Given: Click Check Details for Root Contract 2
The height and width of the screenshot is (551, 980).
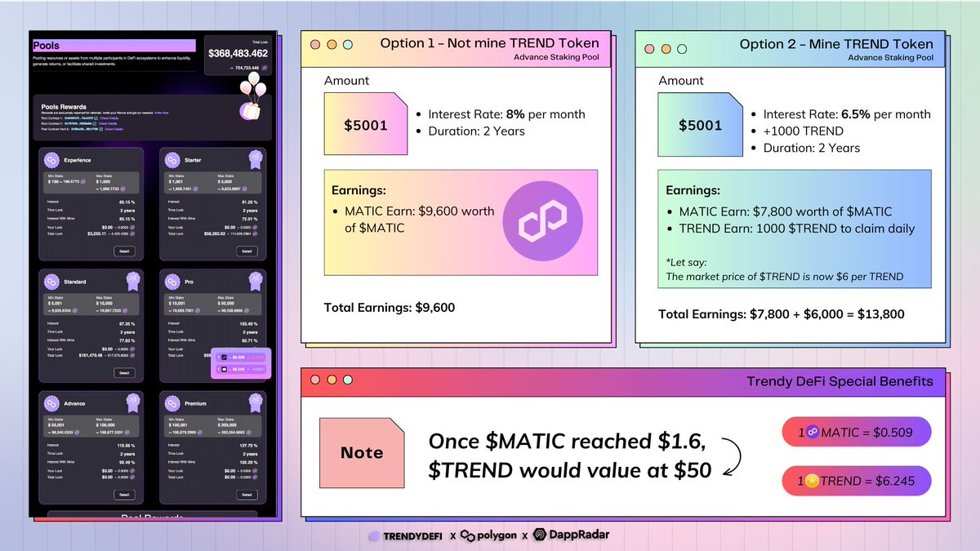Looking at the screenshot, I should point(108,123).
